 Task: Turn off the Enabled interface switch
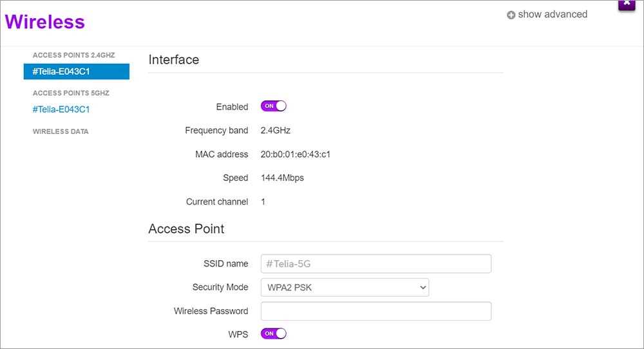coord(274,106)
